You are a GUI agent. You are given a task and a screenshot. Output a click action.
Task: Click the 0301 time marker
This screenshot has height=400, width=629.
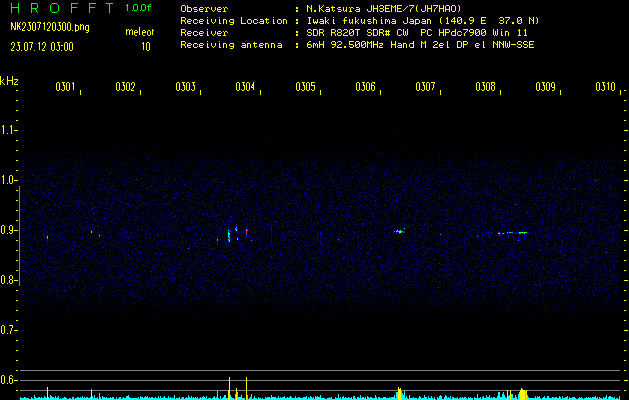click(x=65, y=88)
